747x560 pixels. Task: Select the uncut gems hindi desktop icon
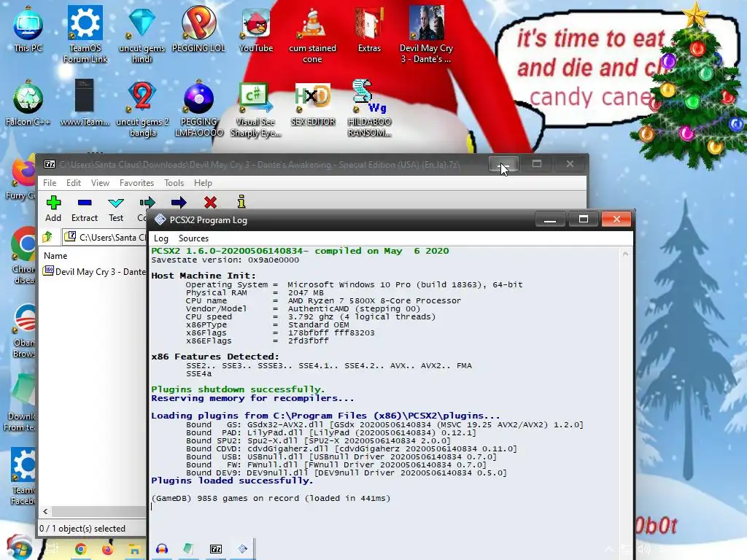coord(142,34)
